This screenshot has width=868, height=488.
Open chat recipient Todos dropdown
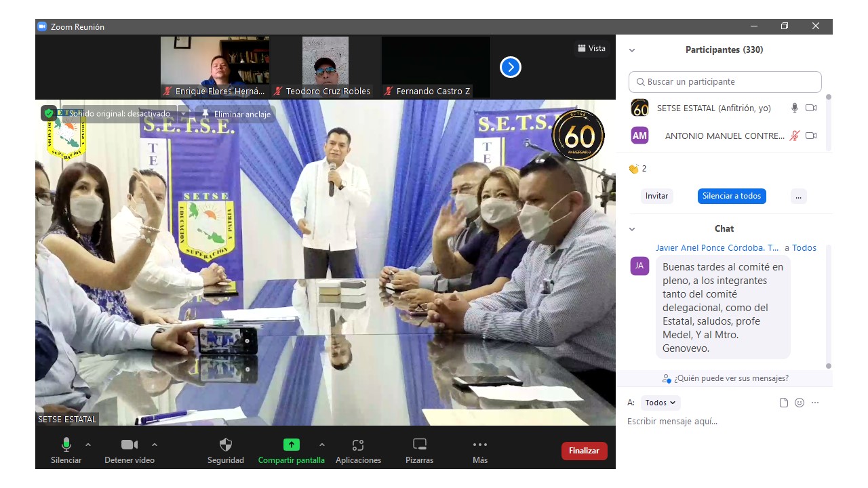click(x=660, y=403)
